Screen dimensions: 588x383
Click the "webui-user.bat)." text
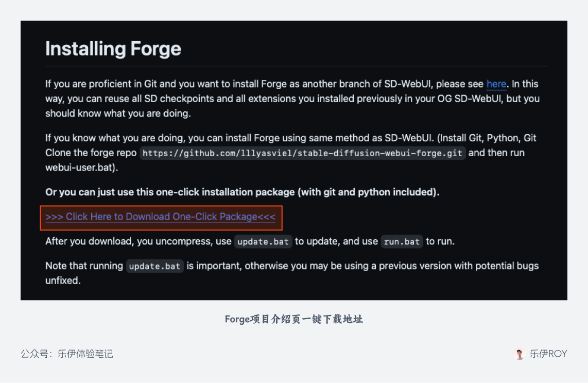click(x=82, y=168)
